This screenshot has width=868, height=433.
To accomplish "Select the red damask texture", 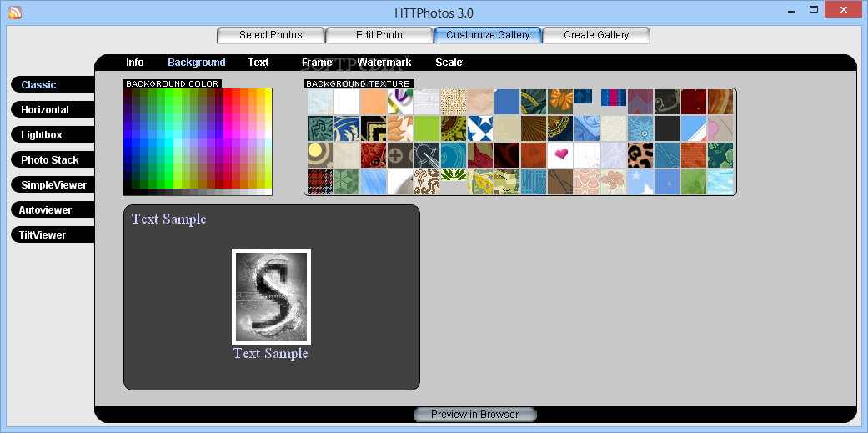I will [374, 155].
